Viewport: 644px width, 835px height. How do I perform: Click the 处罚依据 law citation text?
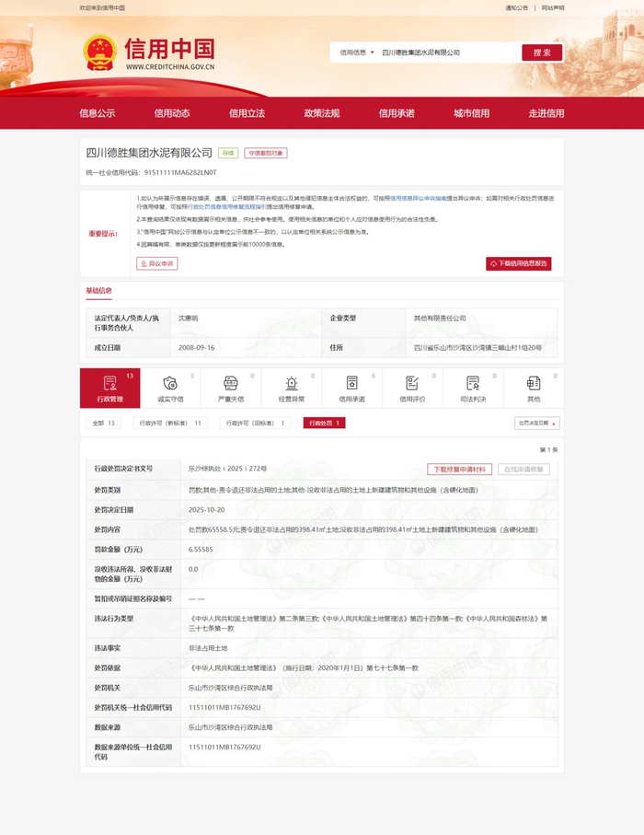[x=304, y=667]
